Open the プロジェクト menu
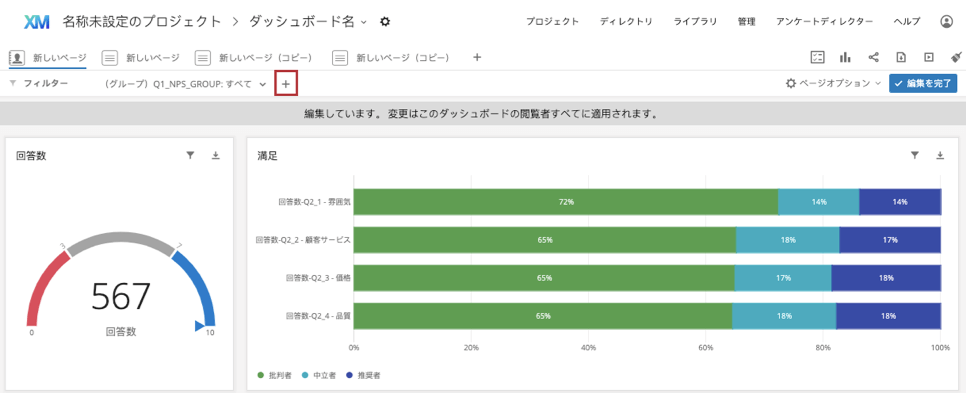 [552, 22]
